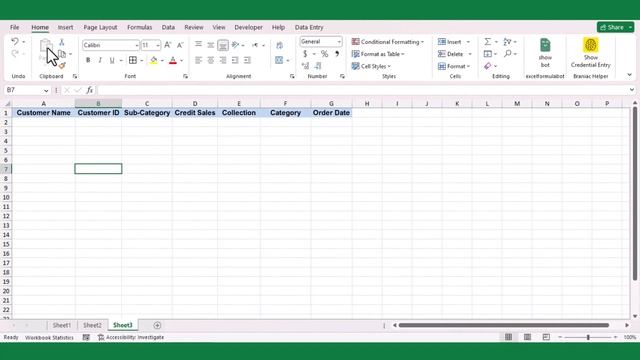
Task: Click Merge and Center icon
Action: click(279, 60)
